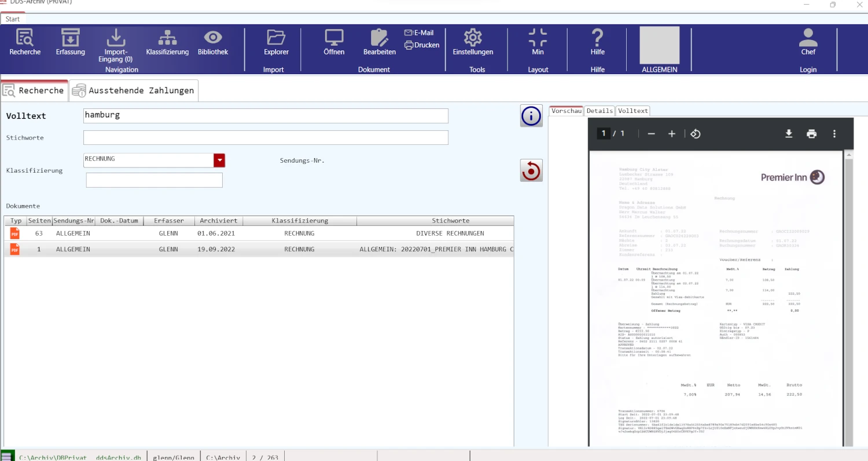868x461 pixels.
Task: Sort by Erfasser column header
Action: click(x=169, y=221)
